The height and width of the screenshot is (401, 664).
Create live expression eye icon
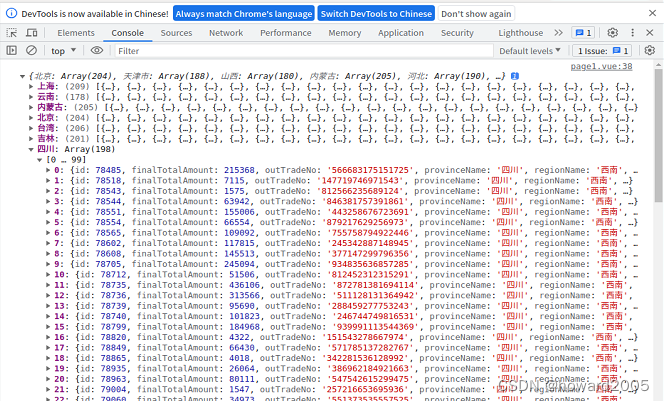coord(97,50)
